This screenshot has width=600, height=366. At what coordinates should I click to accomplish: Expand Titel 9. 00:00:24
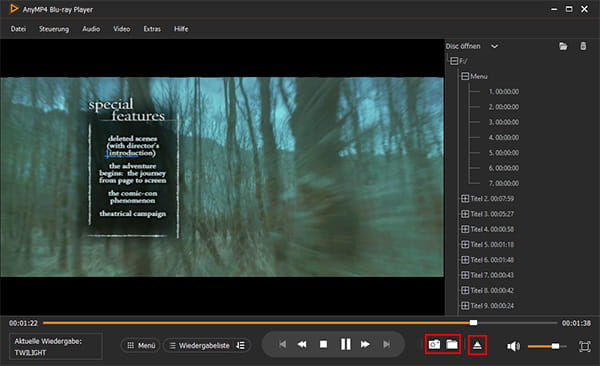tap(465, 306)
